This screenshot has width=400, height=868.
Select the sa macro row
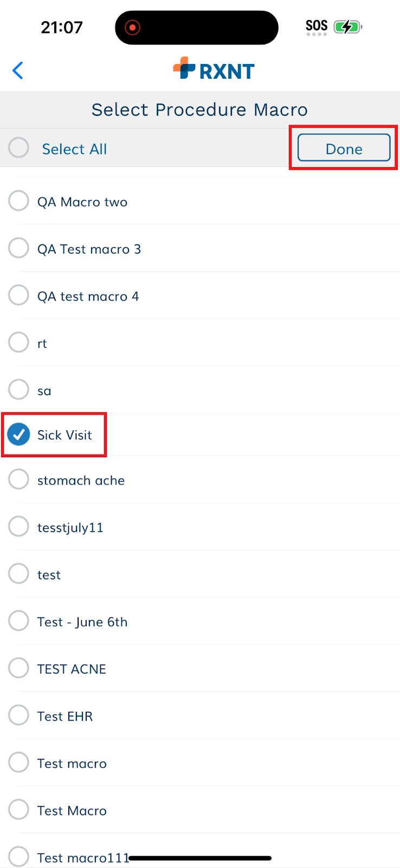[200, 390]
